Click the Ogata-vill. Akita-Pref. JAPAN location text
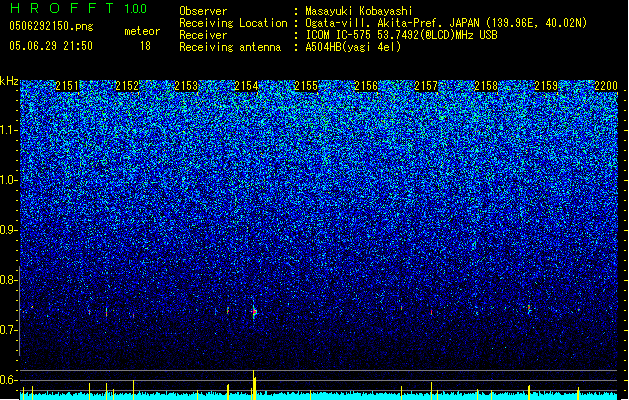This screenshot has height=400, width=629. coord(446,23)
